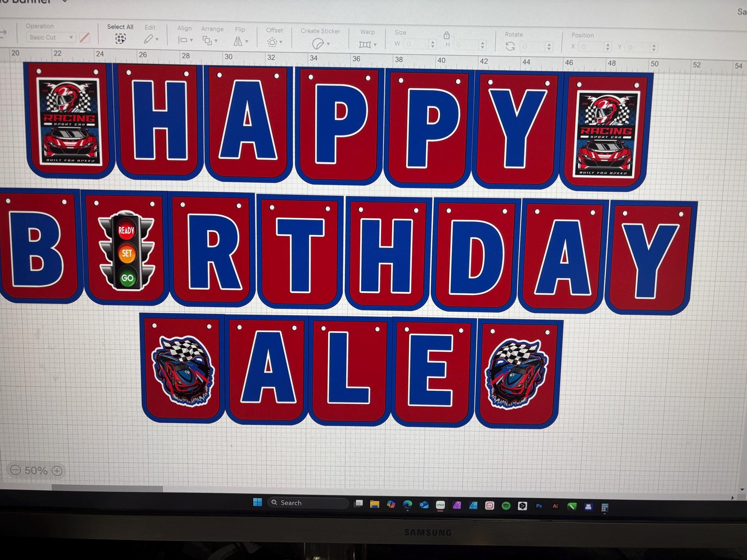
Task: Click the Flip mirror icon
Action: (238, 41)
